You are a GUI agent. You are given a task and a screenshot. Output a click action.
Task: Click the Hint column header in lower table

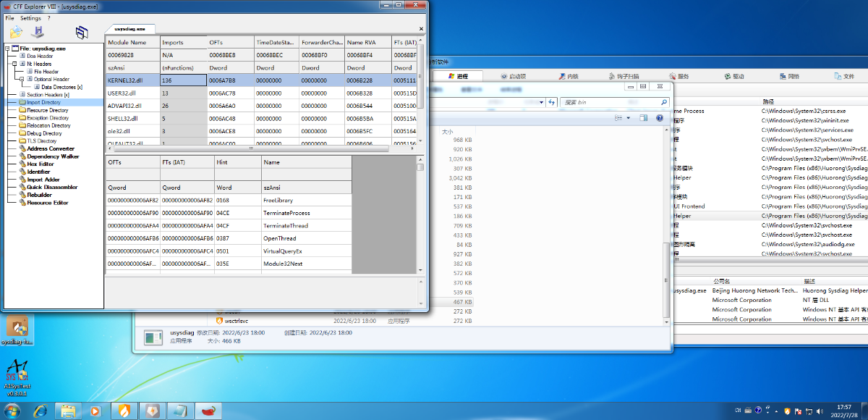[x=237, y=163]
